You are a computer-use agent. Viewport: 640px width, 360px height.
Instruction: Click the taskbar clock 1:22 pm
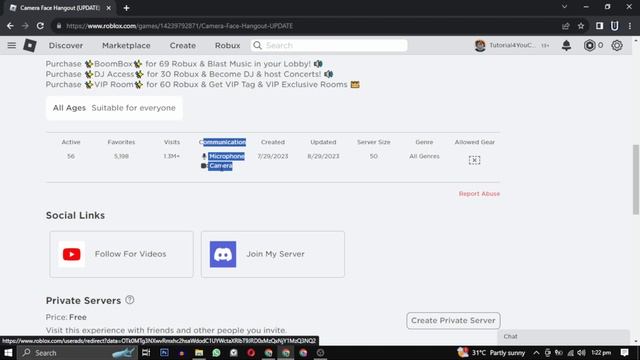tap(601, 353)
